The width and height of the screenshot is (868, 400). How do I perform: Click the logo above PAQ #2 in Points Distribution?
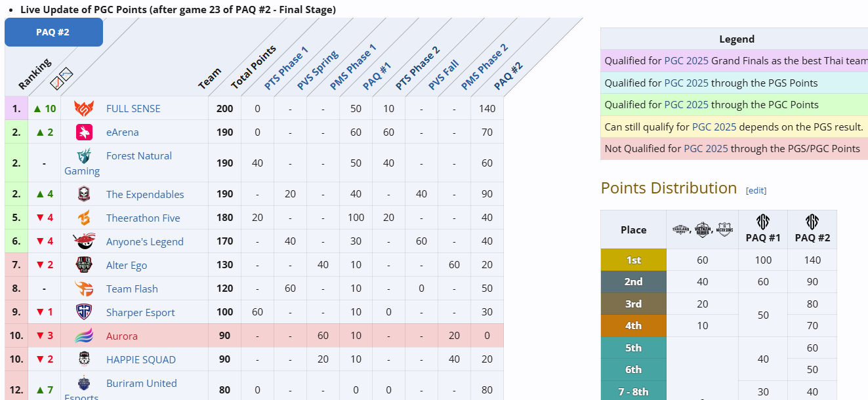[812, 222]
